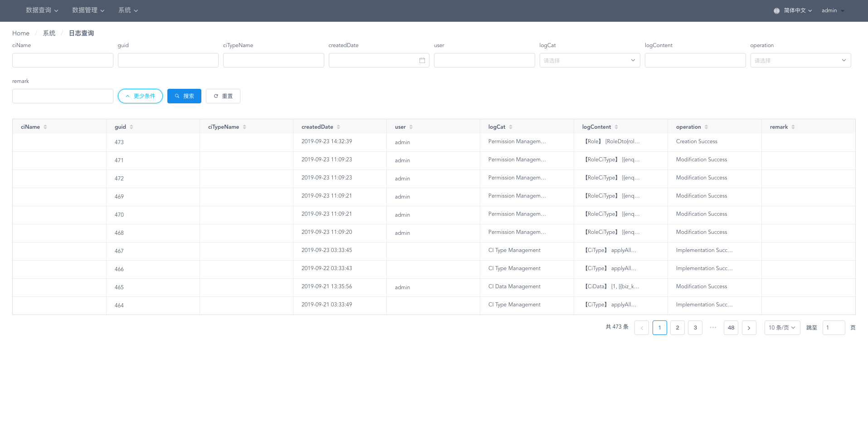Click guid cell 471
Screen dimensions: 868x441
(x=119, y=160)
